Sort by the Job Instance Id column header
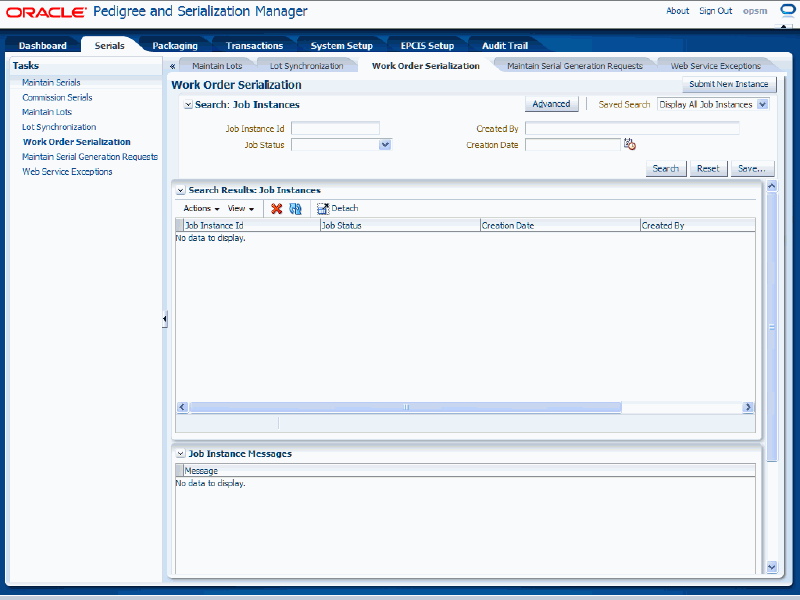 (252, 226)
